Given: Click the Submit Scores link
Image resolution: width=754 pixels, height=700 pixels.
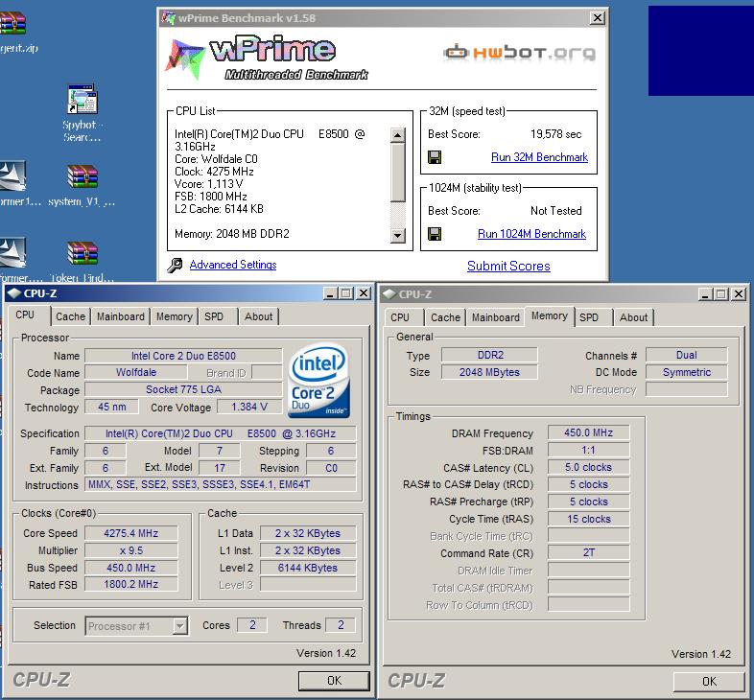Looking at the screenshot, I should (x=508, y=266).
